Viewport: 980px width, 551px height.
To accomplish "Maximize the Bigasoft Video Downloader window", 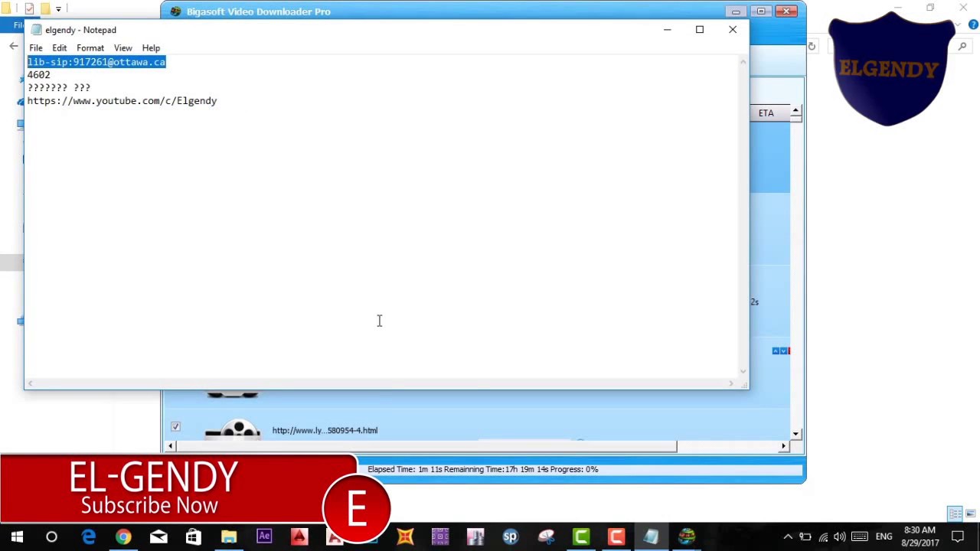I will click(x=761, y=11).
